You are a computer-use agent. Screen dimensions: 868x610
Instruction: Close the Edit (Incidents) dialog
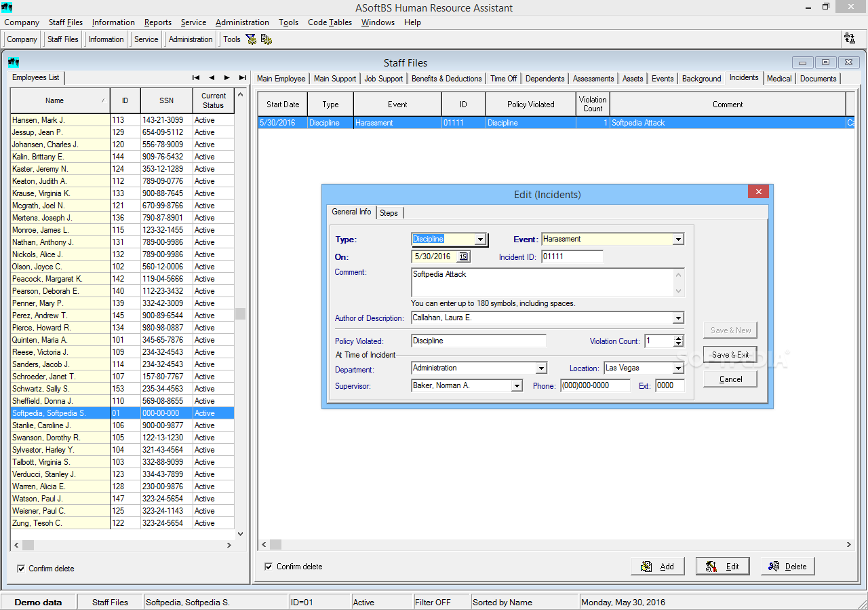759,191
